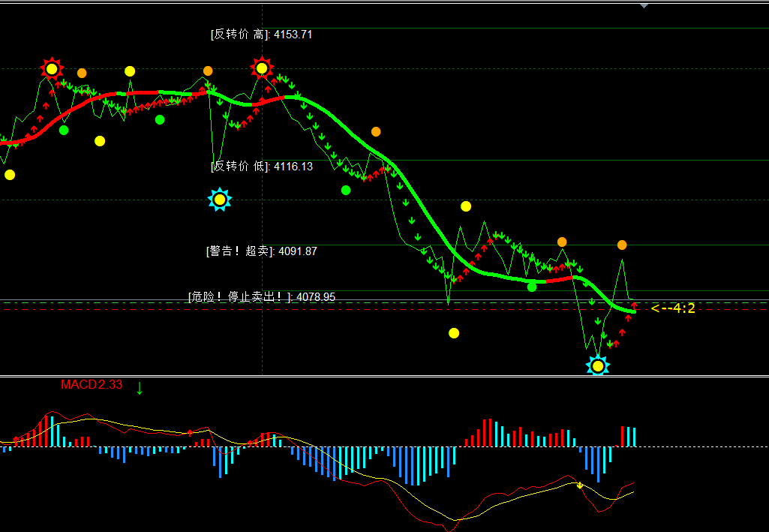Click the yellow '<--4:2' label
Viewport: 769px width, 532px height.
point(673,308)
